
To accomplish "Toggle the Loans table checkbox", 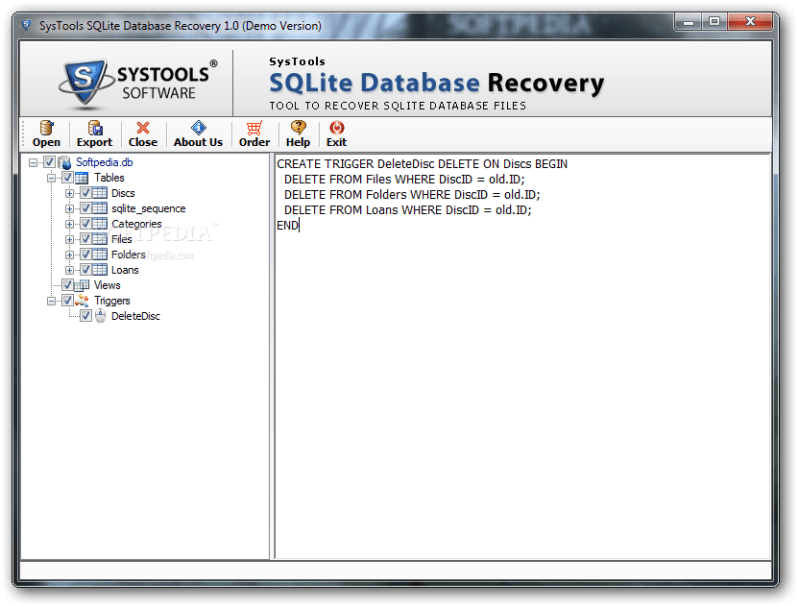I will coord(86,269).
